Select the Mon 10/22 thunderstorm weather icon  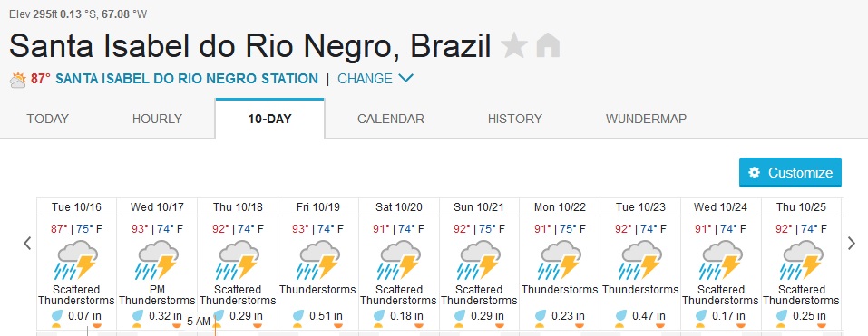point(559,260)
